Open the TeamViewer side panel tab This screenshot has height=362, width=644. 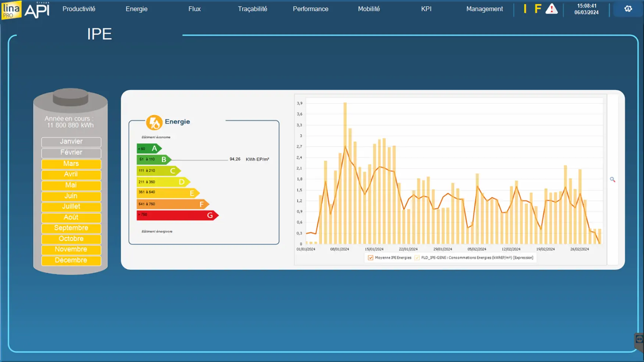pos(639,340)
